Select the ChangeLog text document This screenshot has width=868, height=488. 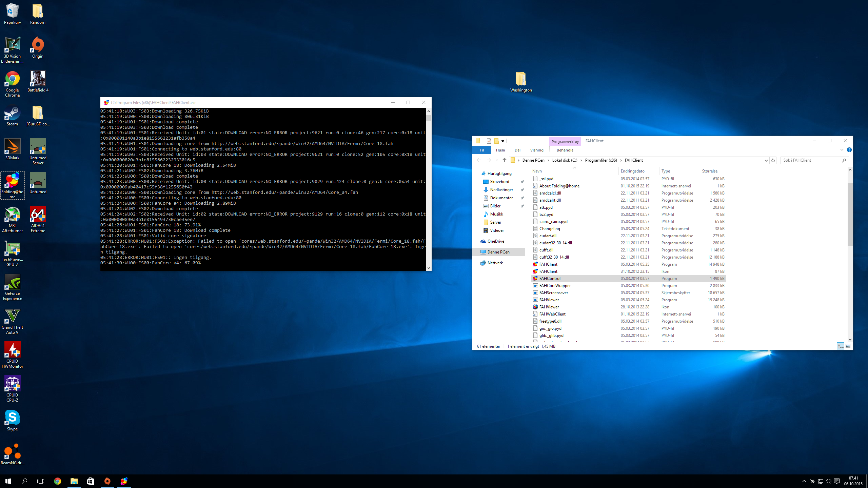point(628,229)
